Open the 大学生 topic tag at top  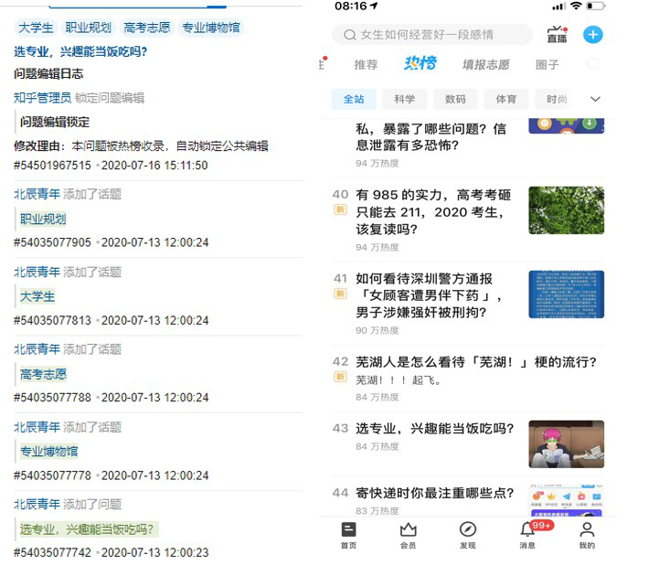click(36, 28)
